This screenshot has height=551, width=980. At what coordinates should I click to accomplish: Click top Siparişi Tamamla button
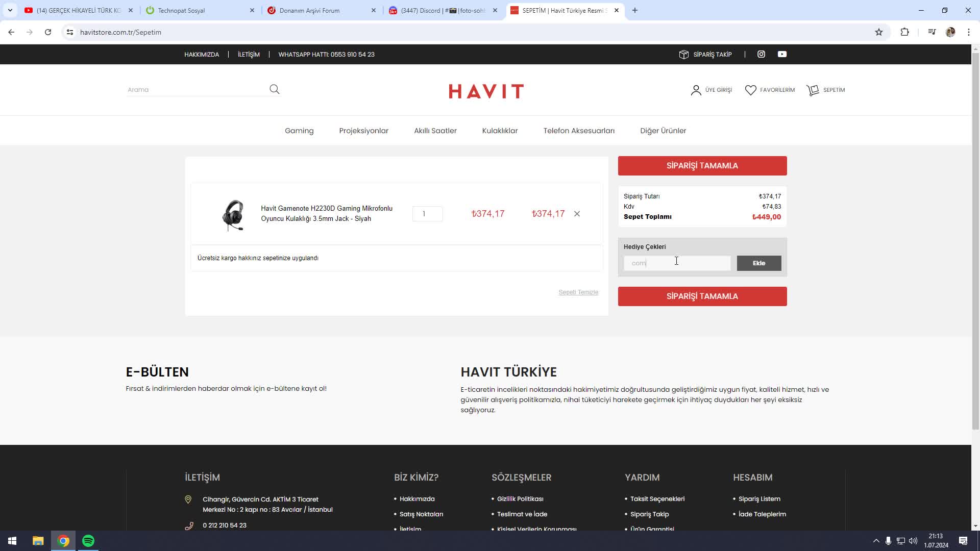pos(702,166)
